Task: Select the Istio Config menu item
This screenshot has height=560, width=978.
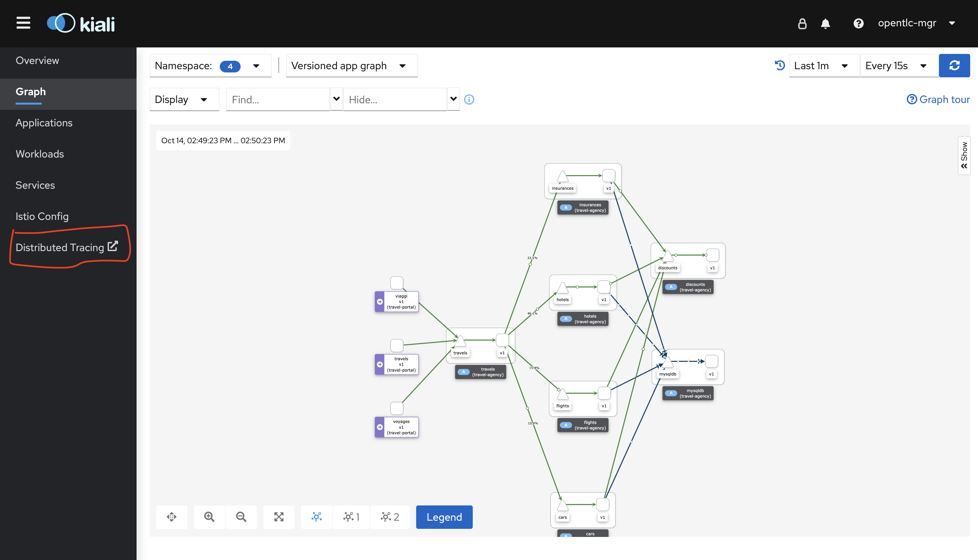Action: coord(42,216)
